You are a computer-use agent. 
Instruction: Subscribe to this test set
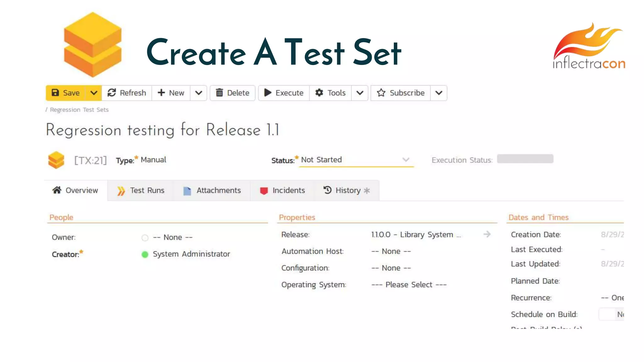pos(401,93)
